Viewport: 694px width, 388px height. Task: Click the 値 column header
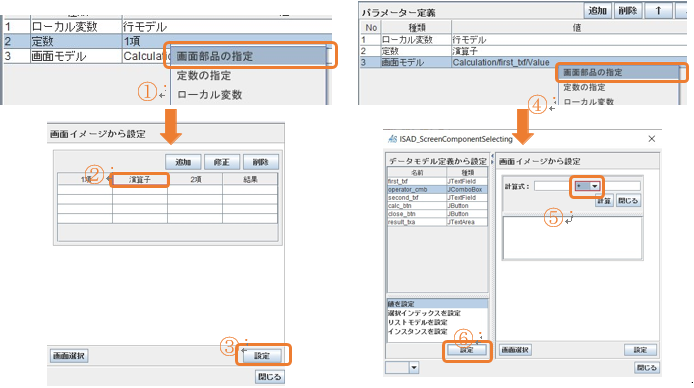point(577,28)
